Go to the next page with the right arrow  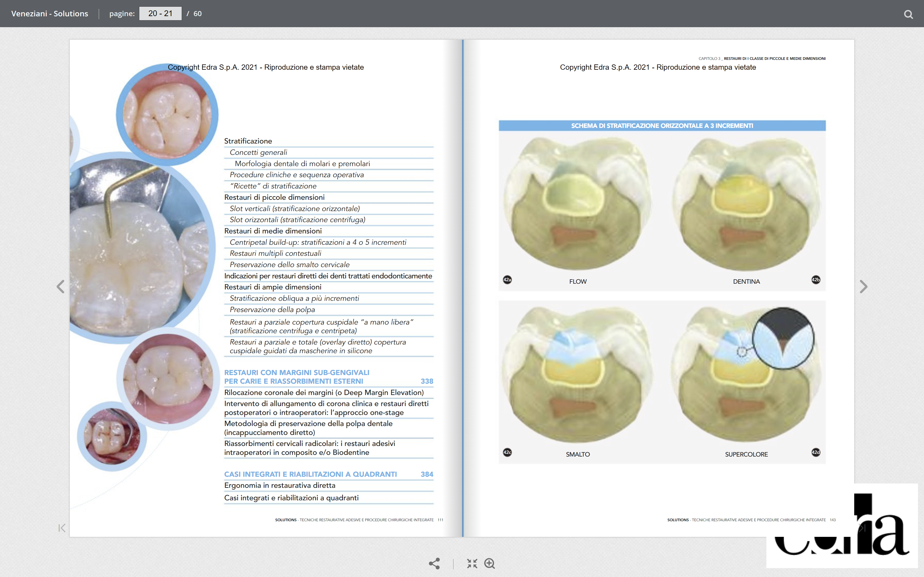coord(863,286)
